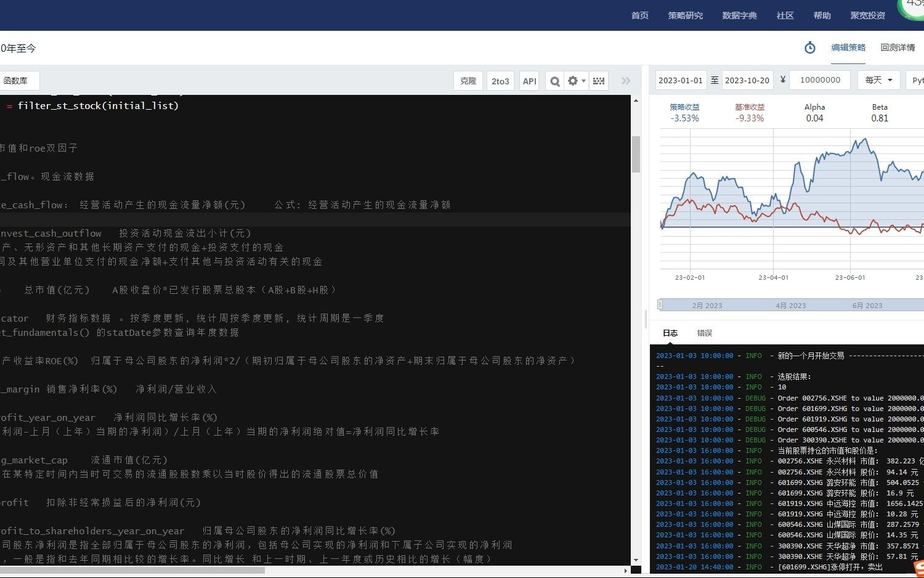Click the code editor scroll-down arrow
The width and height of the screenshot is (924, 578).
point(636,560)
